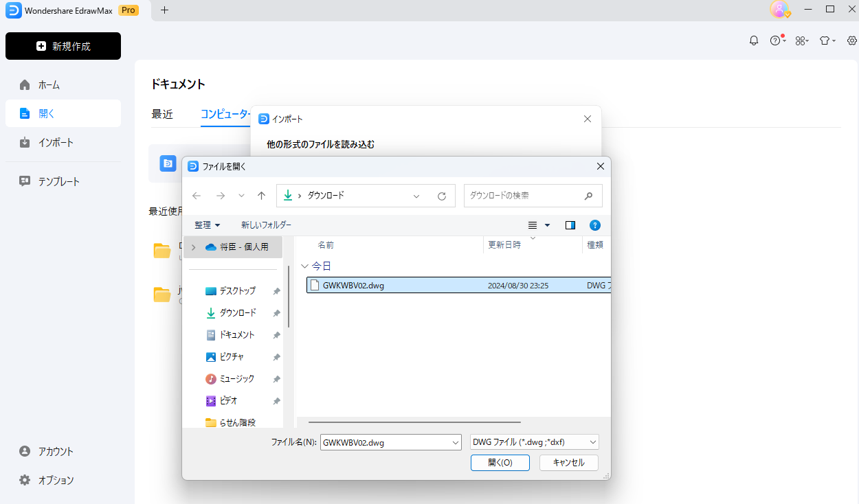Image resolution: width=859 pixels, height=504 pixels.
Task: Click the 開く(O) button
Action: 500,463
